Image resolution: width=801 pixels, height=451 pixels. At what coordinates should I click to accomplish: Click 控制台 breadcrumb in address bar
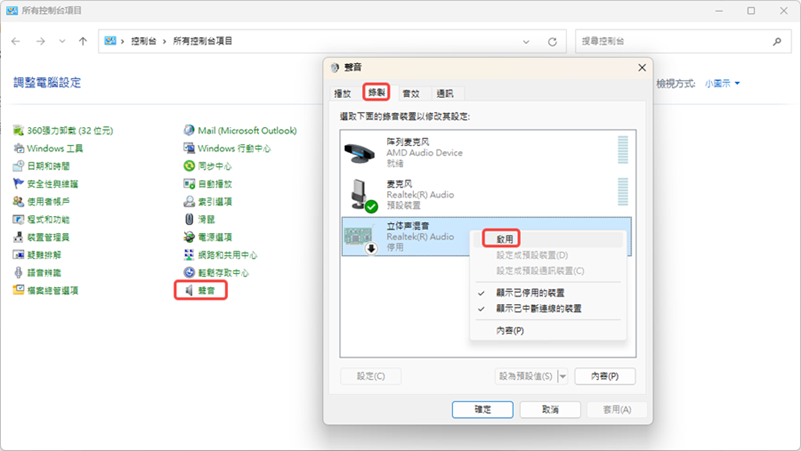pos(144,41)
